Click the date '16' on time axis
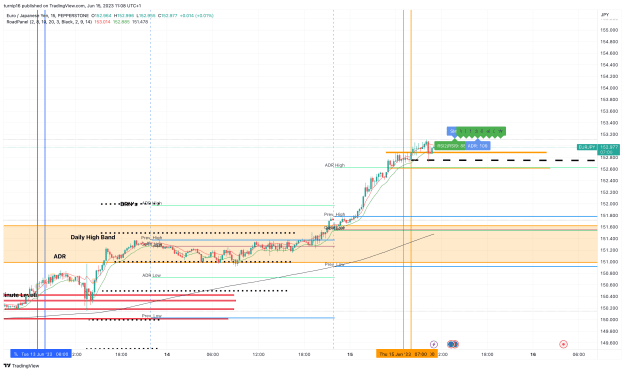 [533, 354]
